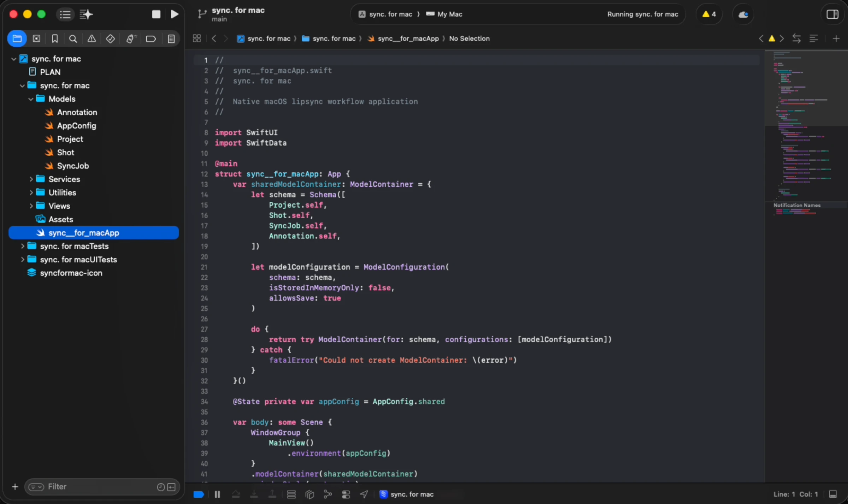
Task: Toggle source-control status filter icon
Action: coord(172,487)
